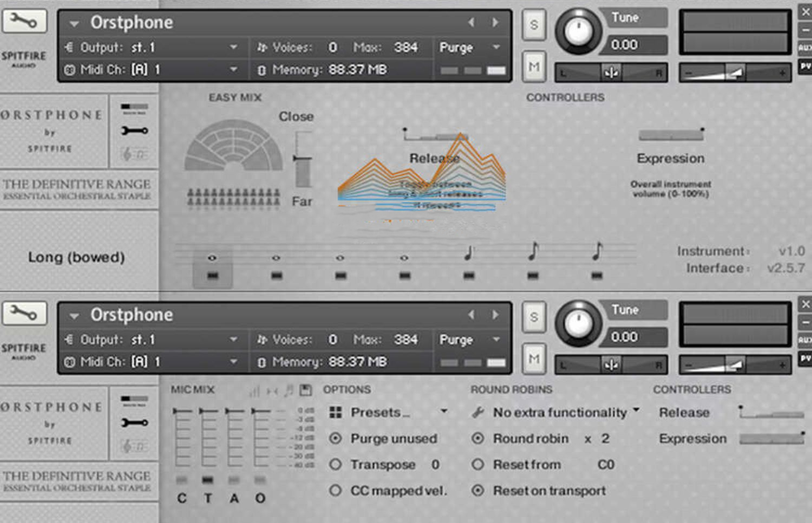Open Midi Ch dropdown in upper instrument
812x523 pixels.
pyautogui.click(x=233, y=69)
